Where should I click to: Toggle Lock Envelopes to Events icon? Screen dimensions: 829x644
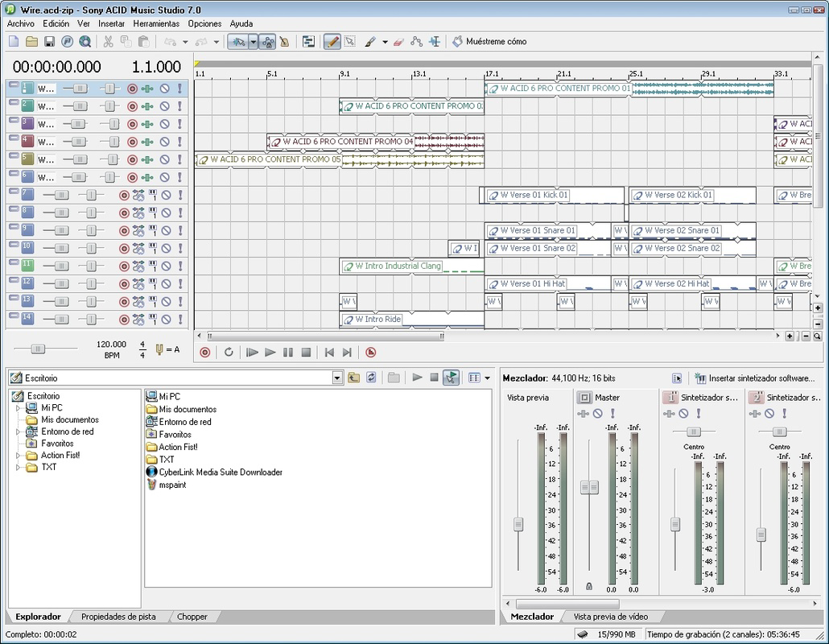coord(267,41)
